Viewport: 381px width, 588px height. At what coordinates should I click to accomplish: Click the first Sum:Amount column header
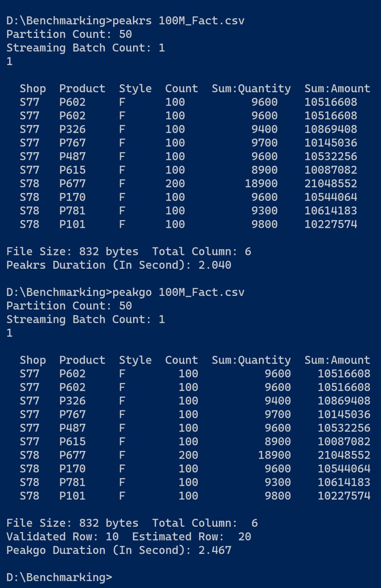click(337, 88)
